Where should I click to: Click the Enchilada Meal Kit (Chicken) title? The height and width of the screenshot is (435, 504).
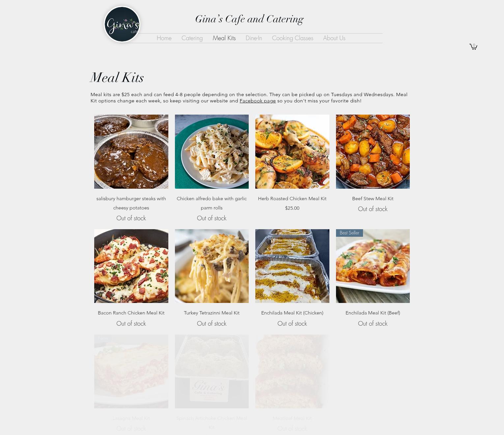click(292, 313)
